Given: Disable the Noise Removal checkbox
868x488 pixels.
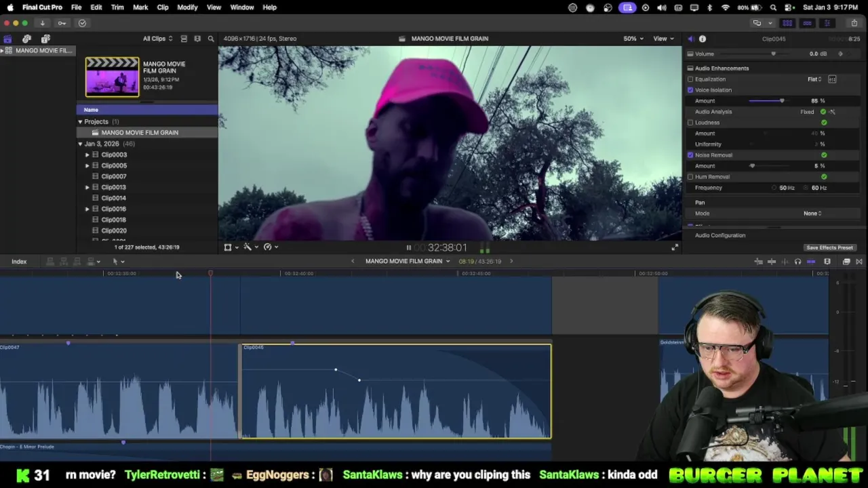Looking at the screenshot, I should click(x=690, y=155).
